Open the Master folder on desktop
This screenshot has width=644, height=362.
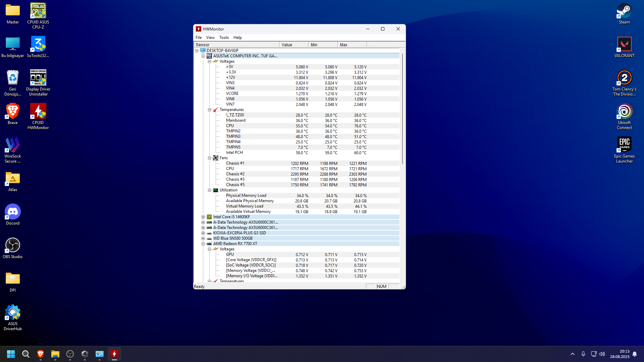click(x=13, y=14)
